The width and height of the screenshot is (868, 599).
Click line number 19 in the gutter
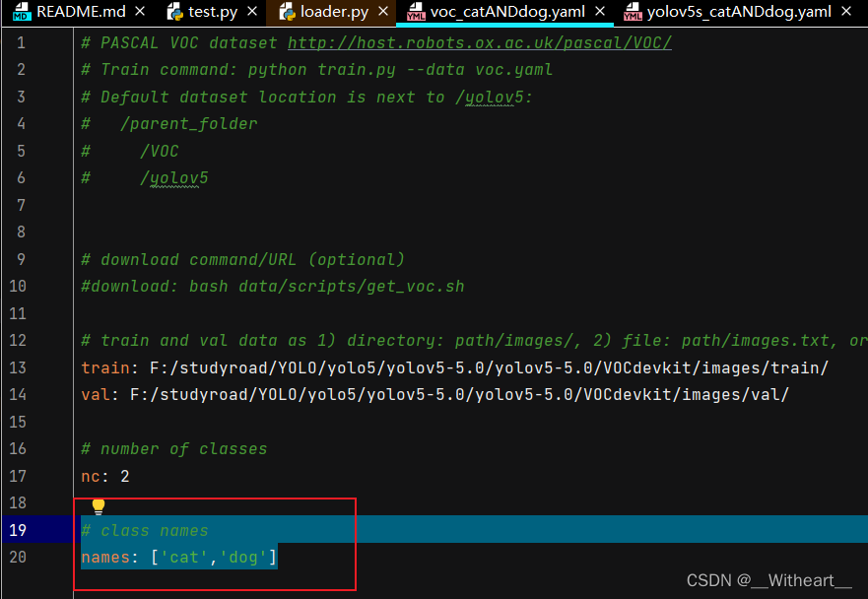tap(18, 530)
